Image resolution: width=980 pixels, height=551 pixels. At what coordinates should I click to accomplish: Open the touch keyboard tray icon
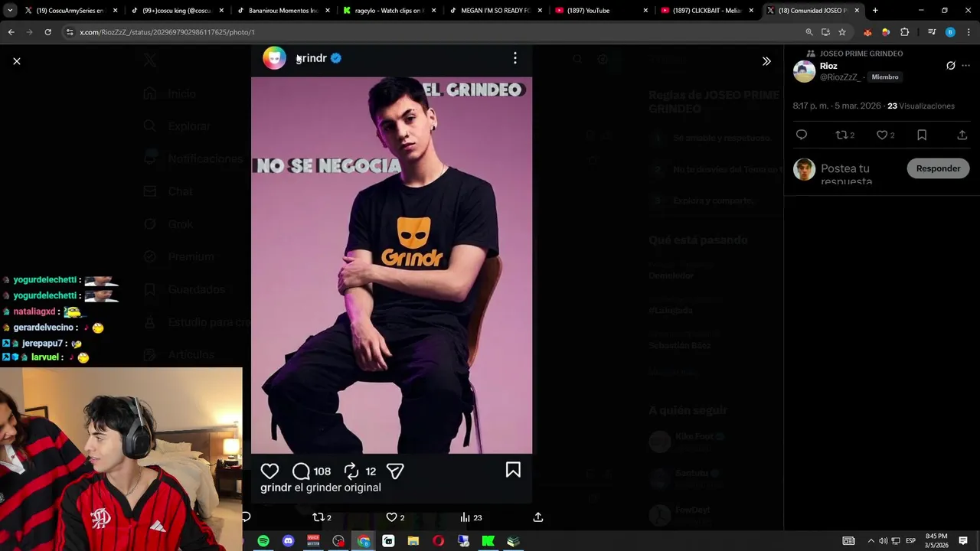[x=848, y=541]
